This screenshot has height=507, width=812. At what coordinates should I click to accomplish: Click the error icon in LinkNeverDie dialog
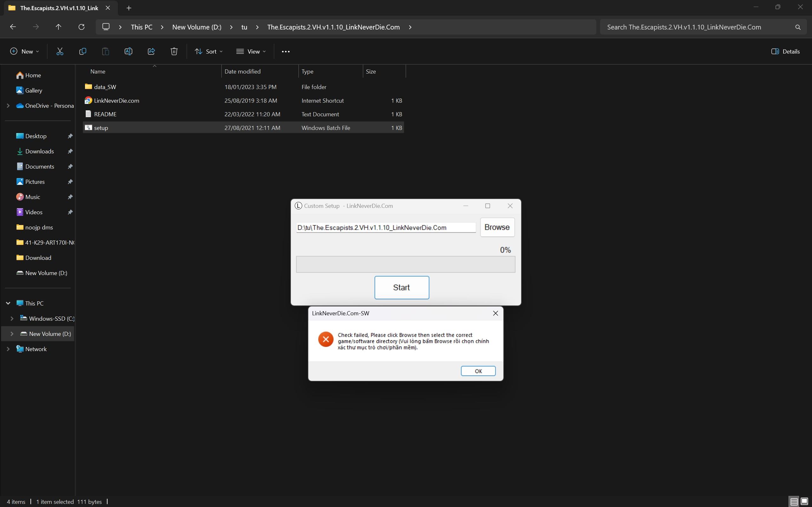326,339
